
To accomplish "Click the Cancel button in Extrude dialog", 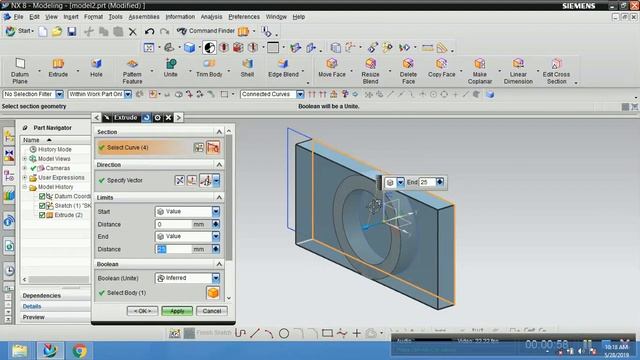I will click(x=211, y=311).
